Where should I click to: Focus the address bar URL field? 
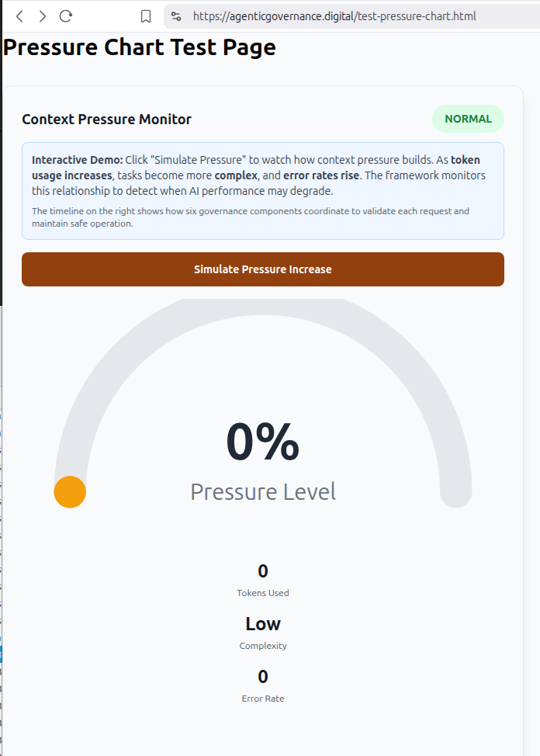click(334, 16)
